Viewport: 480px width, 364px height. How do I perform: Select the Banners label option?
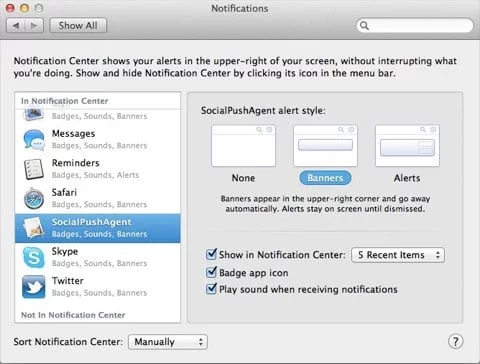(325, 178)
